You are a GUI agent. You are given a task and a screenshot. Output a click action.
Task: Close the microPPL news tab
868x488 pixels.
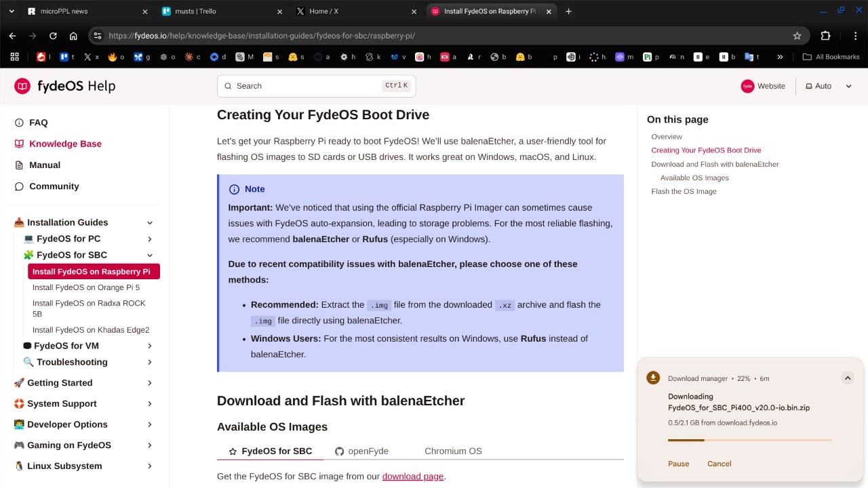tap(145, 12)
